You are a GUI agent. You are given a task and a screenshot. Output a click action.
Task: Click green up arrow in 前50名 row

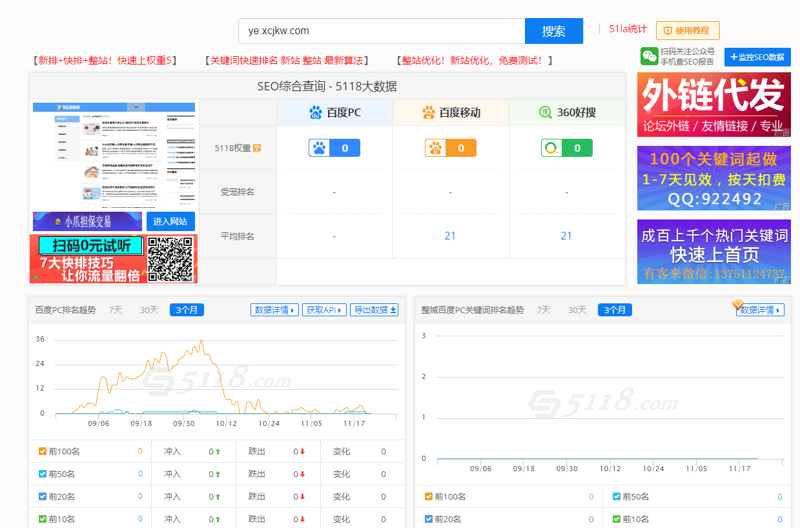click(218, 474)
